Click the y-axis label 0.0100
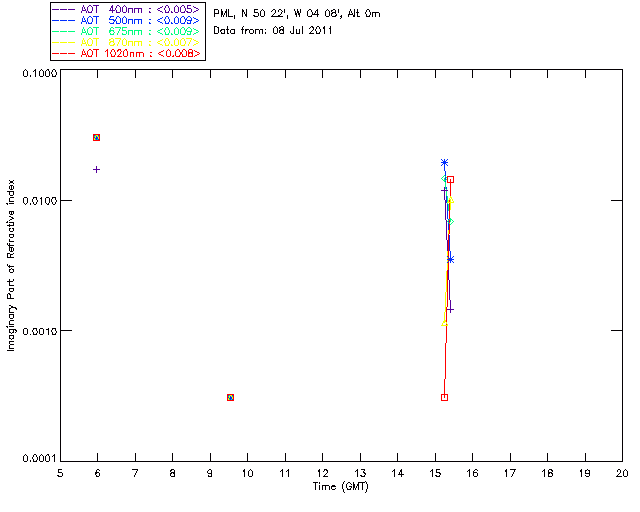 (40, 201)
